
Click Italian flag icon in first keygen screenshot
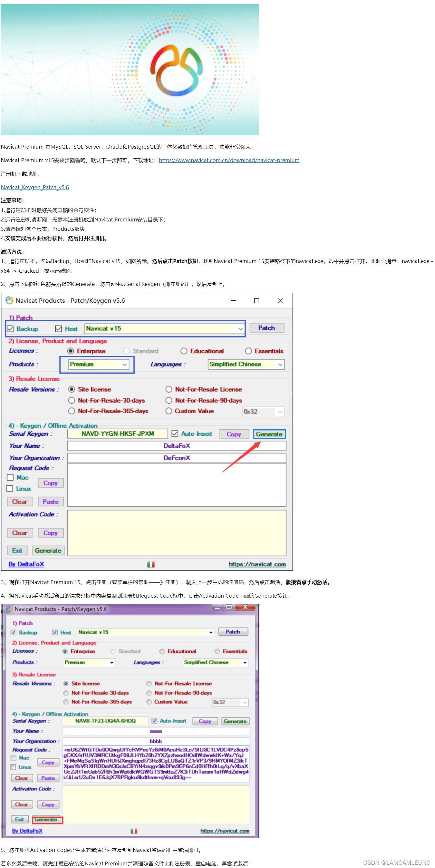151,564
